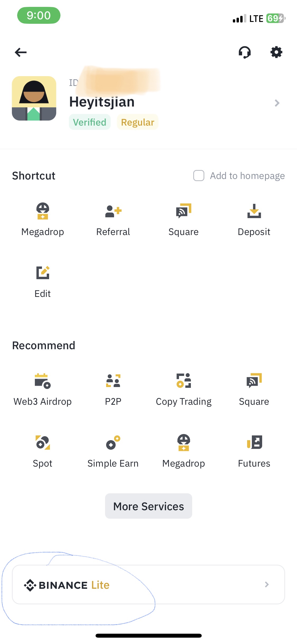Open Web3 Airdrop in Recommend

tap(43, 381)
